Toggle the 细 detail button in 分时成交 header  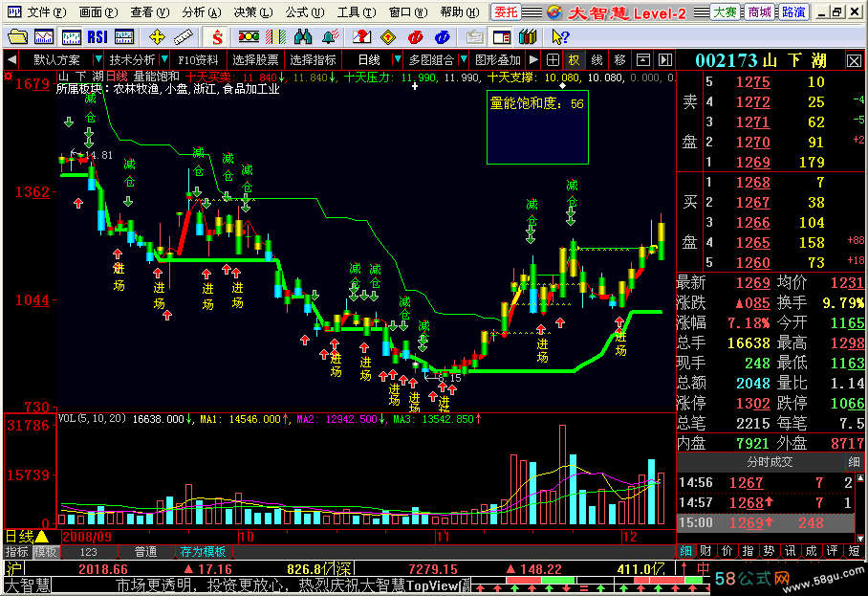point(854,462)
